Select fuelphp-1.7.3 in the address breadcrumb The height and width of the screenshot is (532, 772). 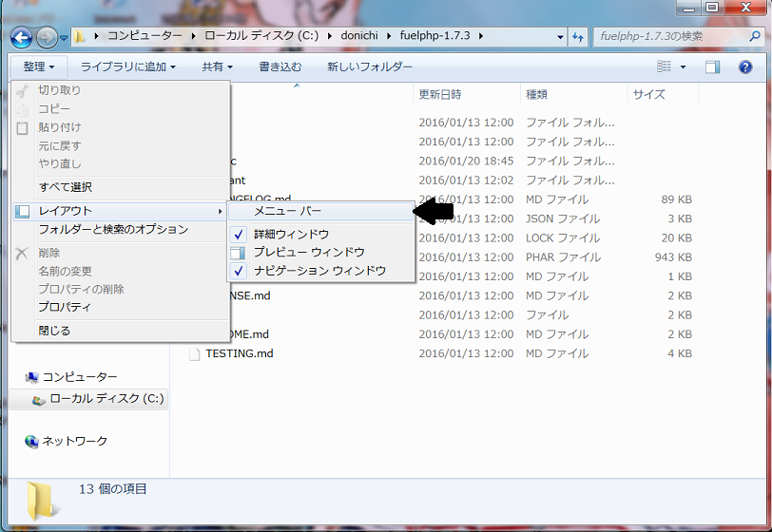pyautogui.click(x=434, y=36)
